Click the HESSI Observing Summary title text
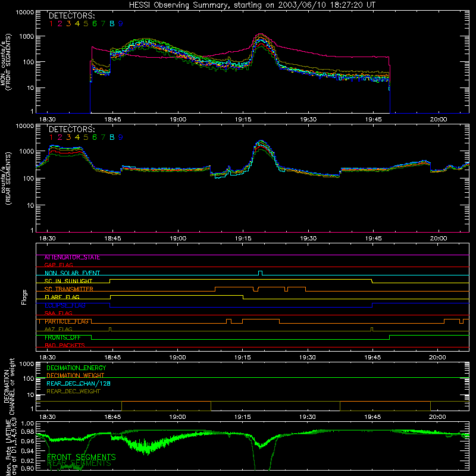The width and height of the screenshot is (476, 476). (x=252, y=5)
